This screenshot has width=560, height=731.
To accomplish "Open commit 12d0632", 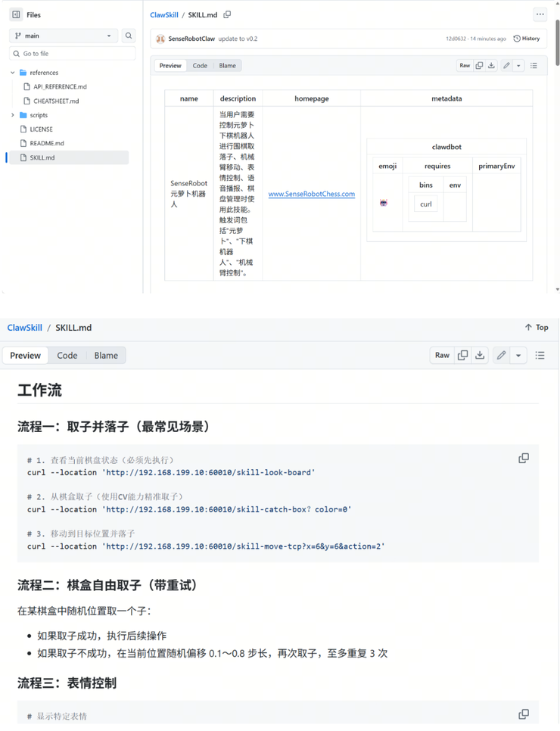I will pyautogui.click(x=456, y=39).
